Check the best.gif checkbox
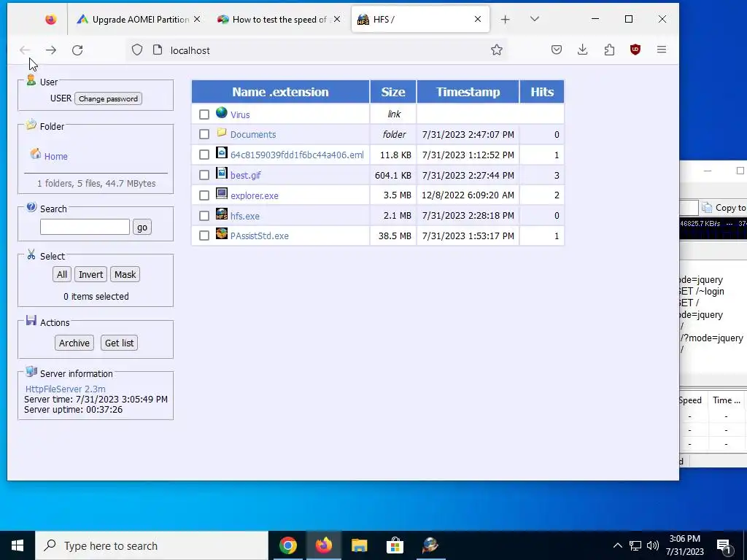The height and width of the screenshot is (560, 747). coord(204,175)
